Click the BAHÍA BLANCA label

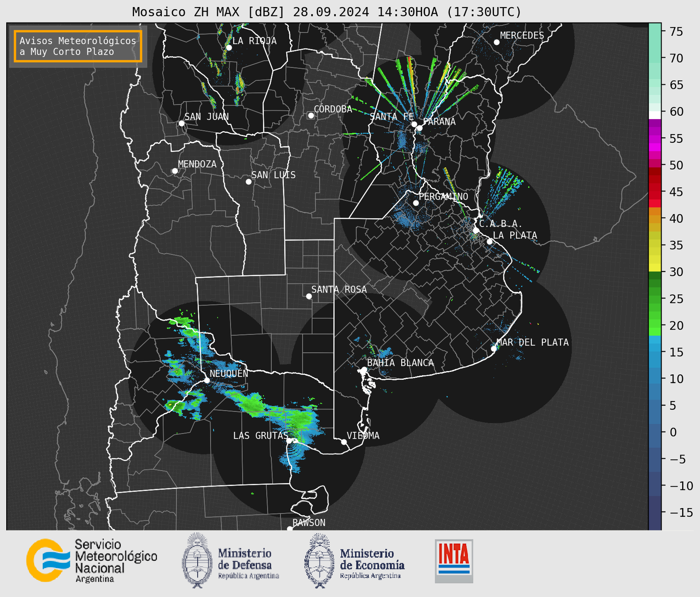pos(400,363)
